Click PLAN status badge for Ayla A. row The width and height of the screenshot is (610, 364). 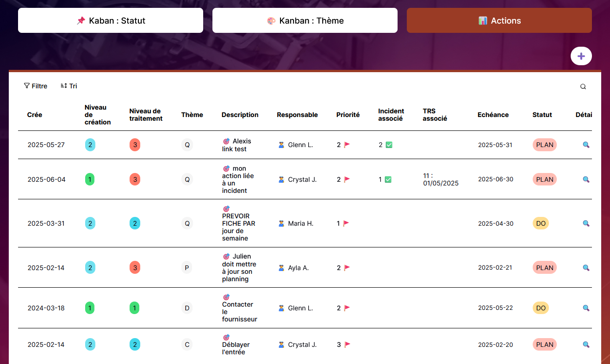[545, 268]
